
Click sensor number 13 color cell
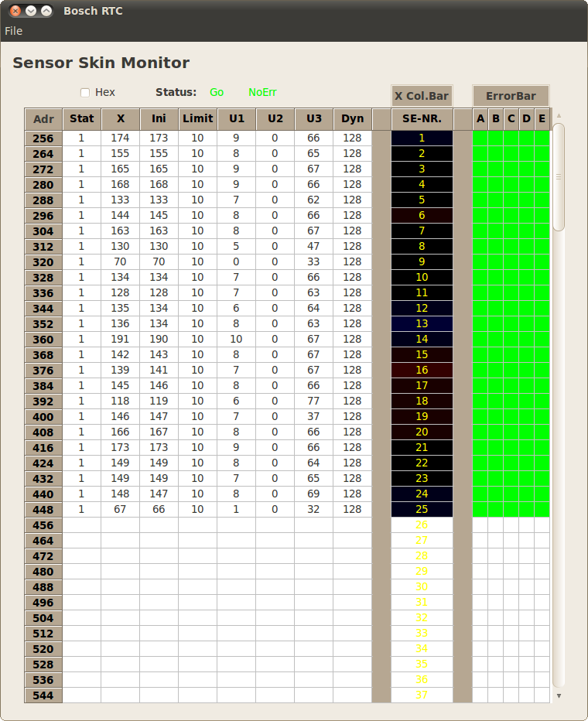coord(422,324)
